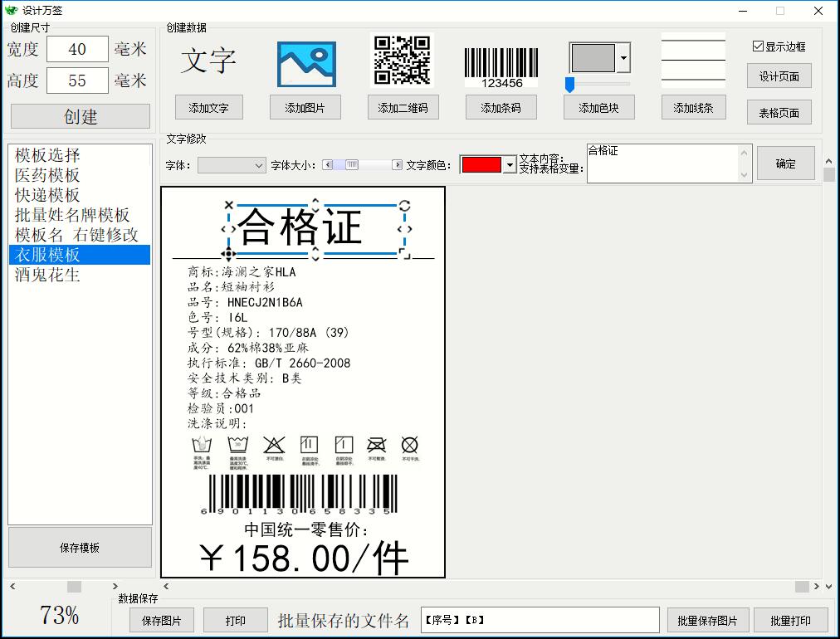Click the rotate handle on the 合格证 text box

404,205
